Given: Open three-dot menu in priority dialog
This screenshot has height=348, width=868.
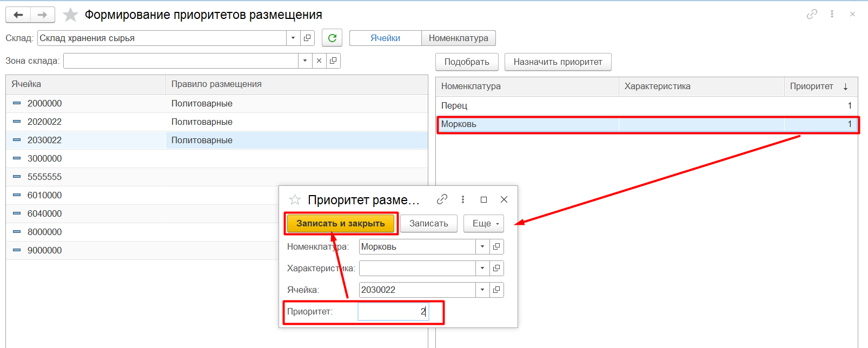Looking at the screenshot, I should pos(463,199).
